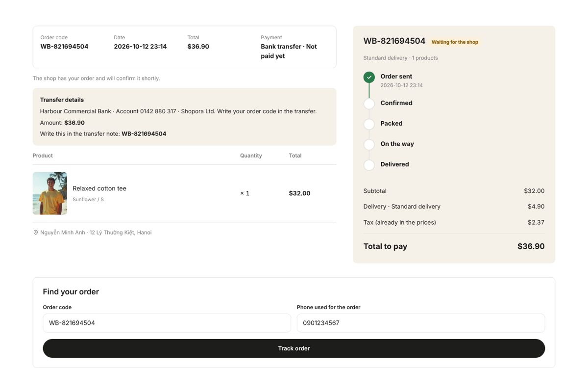Click the location pin icon beside address
Viewport: 588px width, 368px height.
[35, 233]
